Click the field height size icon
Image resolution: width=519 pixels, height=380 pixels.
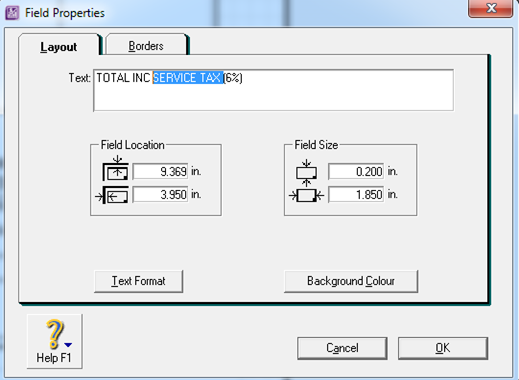tap(306, 172)
